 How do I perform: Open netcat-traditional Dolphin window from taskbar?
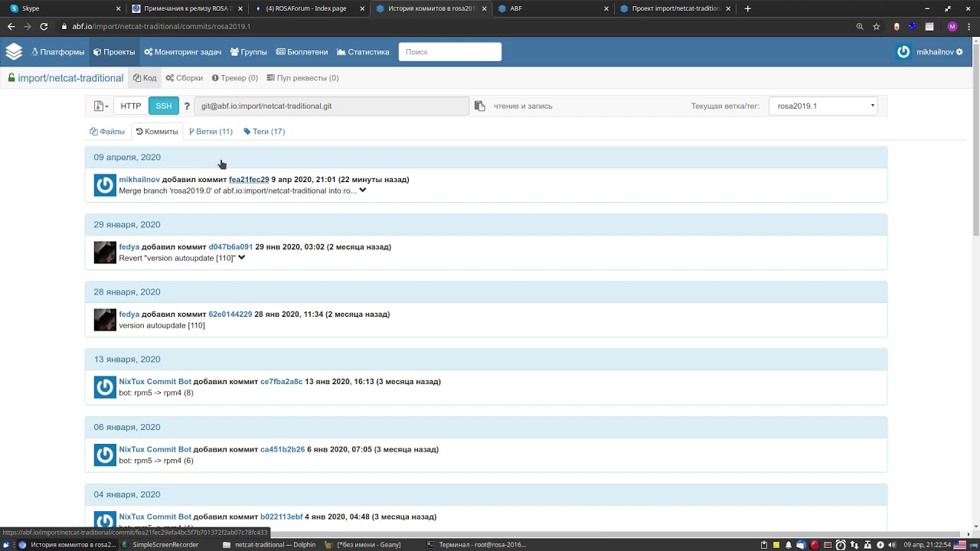point(268,545)
